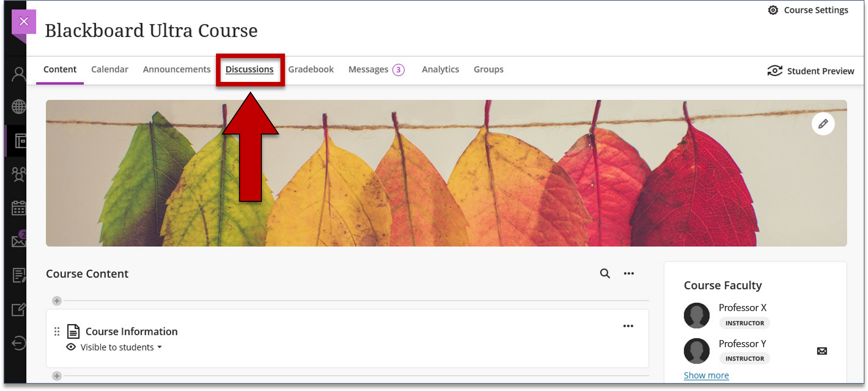The width and height of the screenshot is (868, 391).
Task: Open the Gradebook tab
Action: (311, 69)
